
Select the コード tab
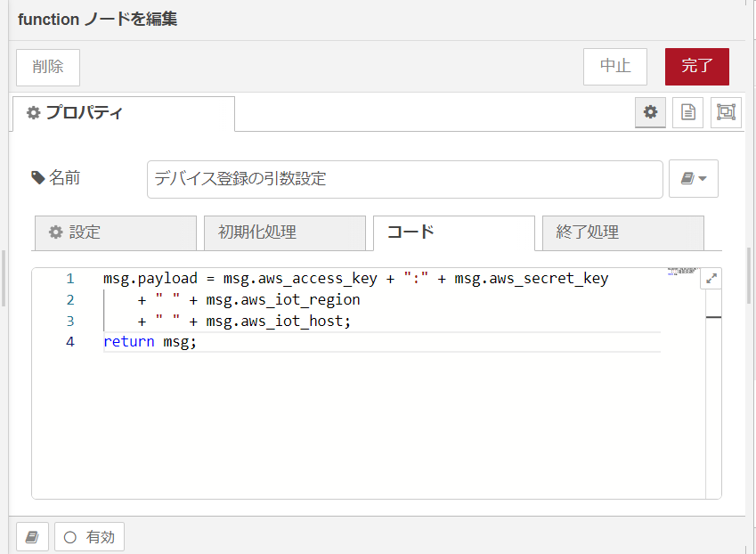[454, 232]
